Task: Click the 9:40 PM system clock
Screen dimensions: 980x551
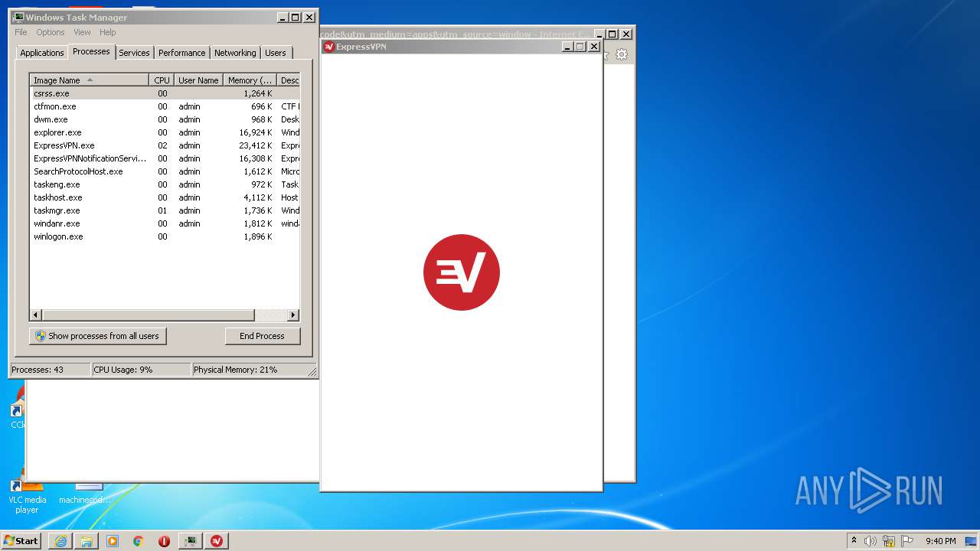Action: click(x=940, y=541)
